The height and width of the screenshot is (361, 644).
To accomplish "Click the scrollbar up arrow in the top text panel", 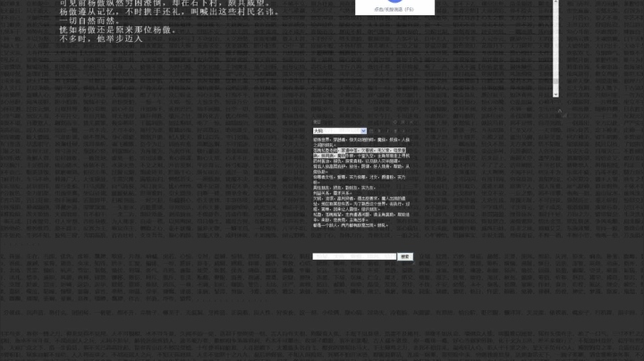I will coord(555,2).
